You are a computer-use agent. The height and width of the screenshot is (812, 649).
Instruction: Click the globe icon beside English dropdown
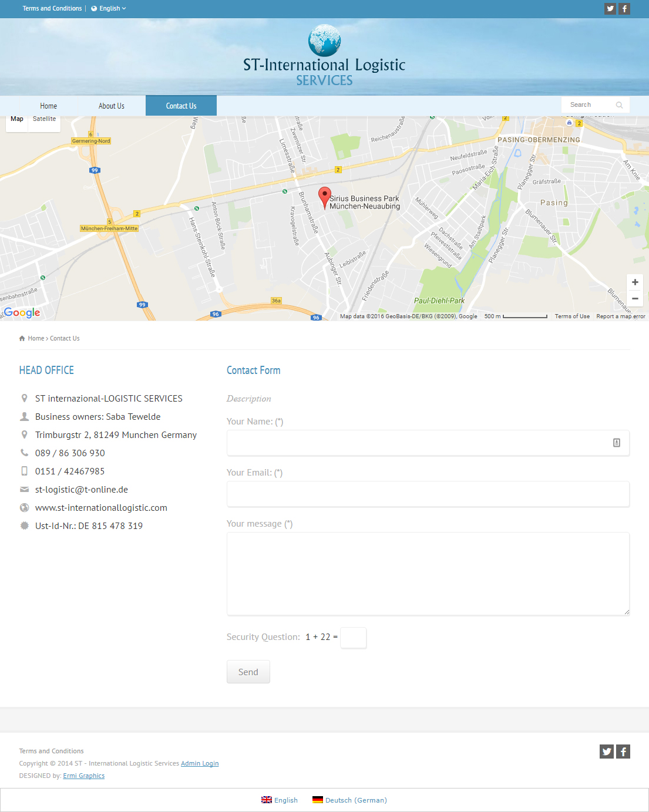(x=94, y=9)
